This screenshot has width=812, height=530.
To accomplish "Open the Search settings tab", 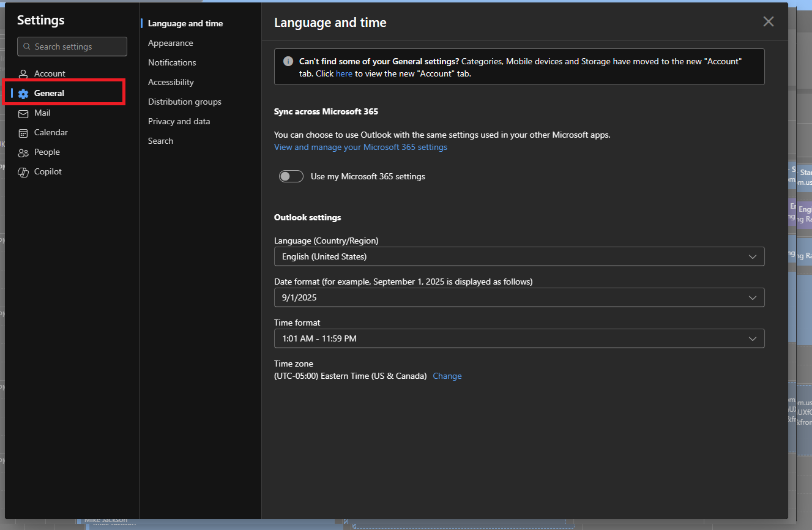I will point(161,141).
